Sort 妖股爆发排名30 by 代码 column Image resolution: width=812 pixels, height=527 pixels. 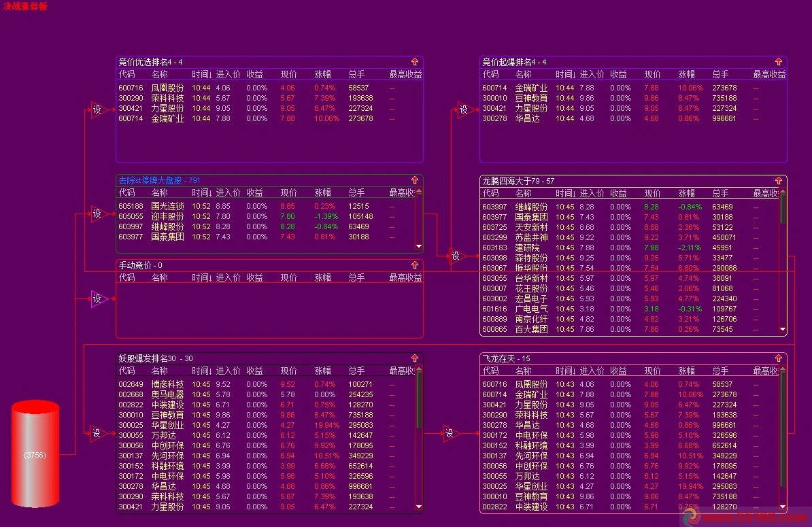[x=127, y=371]
